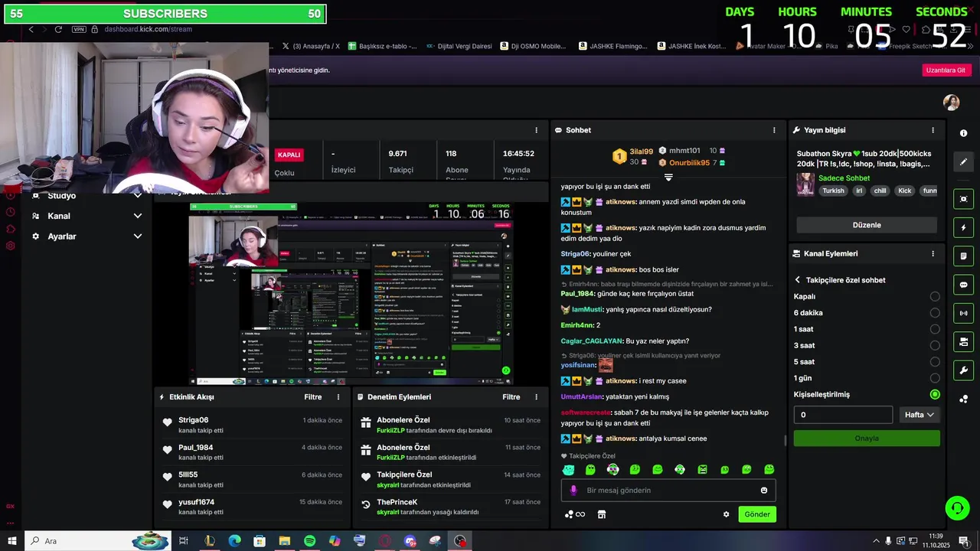The width and height of the screenshot is (980, 551).
Task: Open the Yayın bilgisi panel three-dot menu
Action: [933, 130]
